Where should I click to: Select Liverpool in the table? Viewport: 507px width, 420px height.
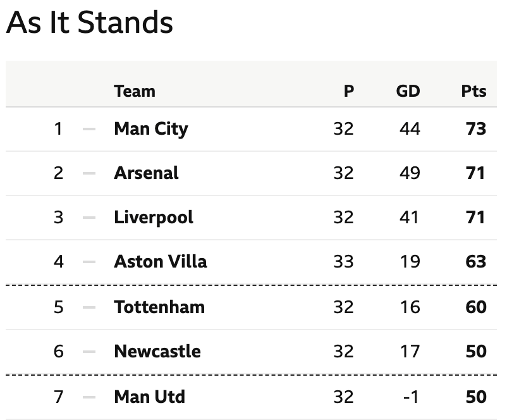coord(154,217)
